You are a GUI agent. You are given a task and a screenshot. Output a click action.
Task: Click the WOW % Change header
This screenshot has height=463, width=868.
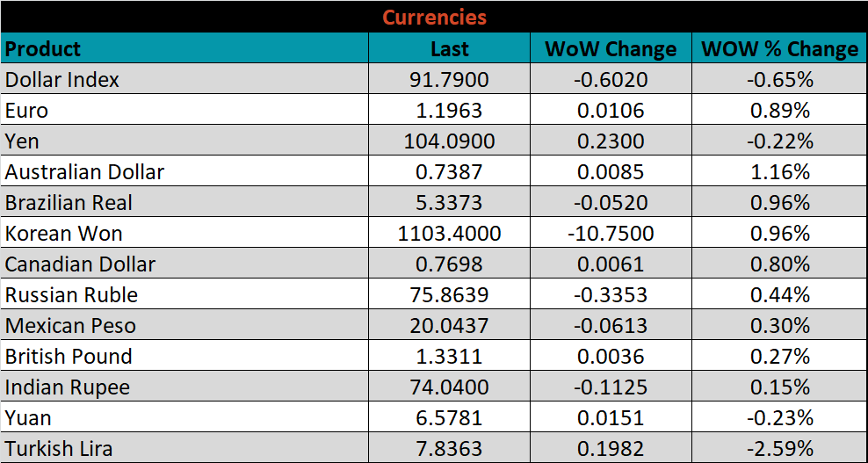click(x=779, y=48)
